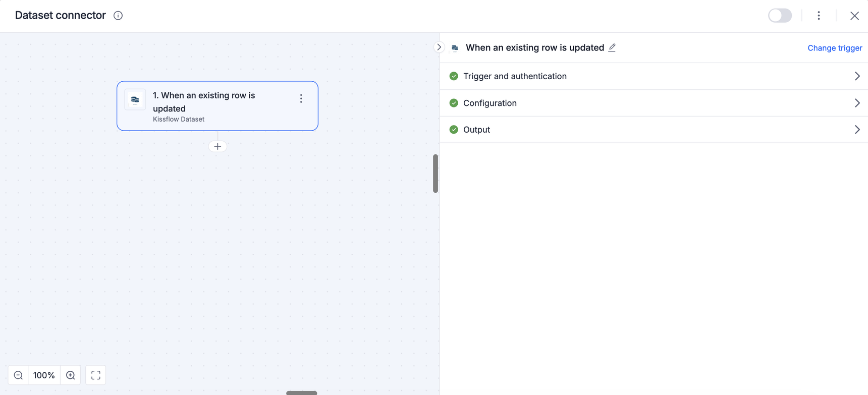Click the Change trigger link
868x395 pixels.
tap(834, 48)
